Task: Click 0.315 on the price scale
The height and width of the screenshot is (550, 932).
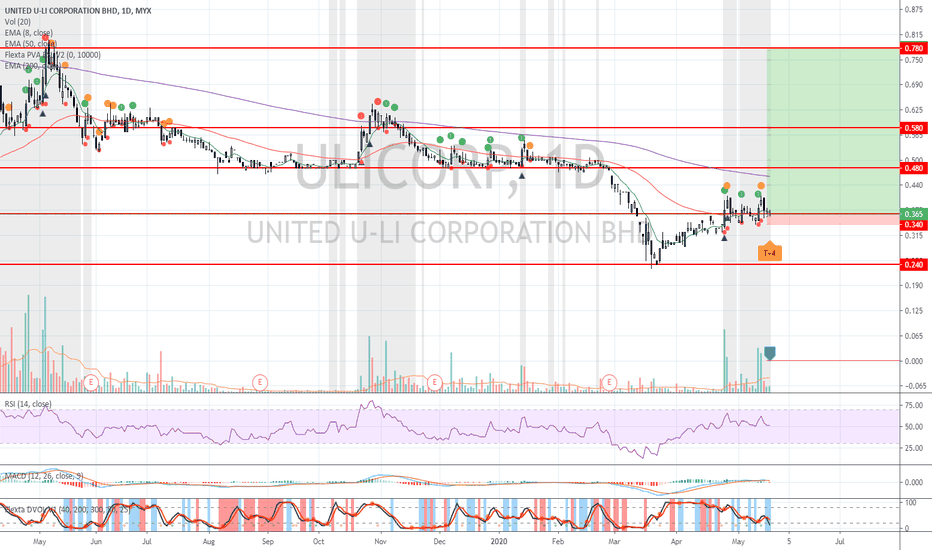Action: click(x=914, y=235)
